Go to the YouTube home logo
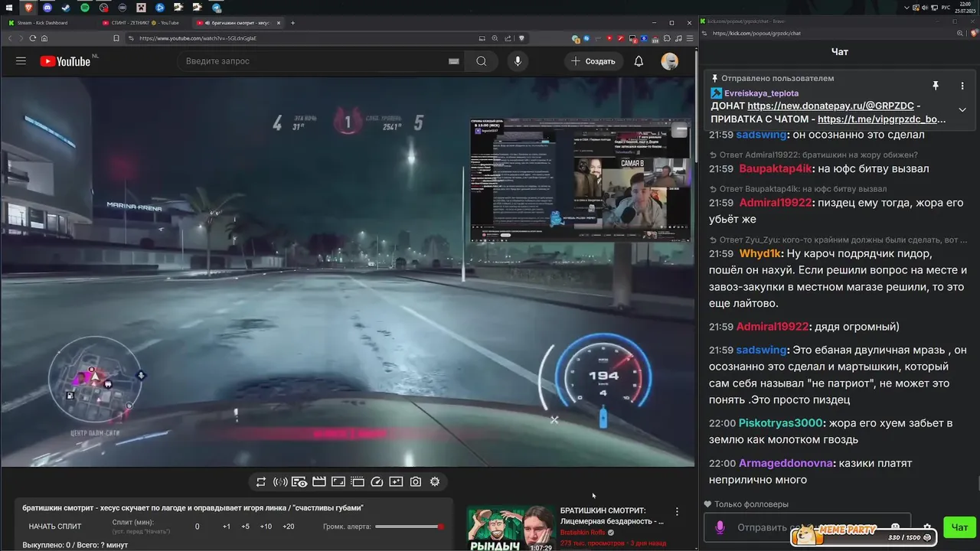This screenshot has width=980, height=551. 65,61
